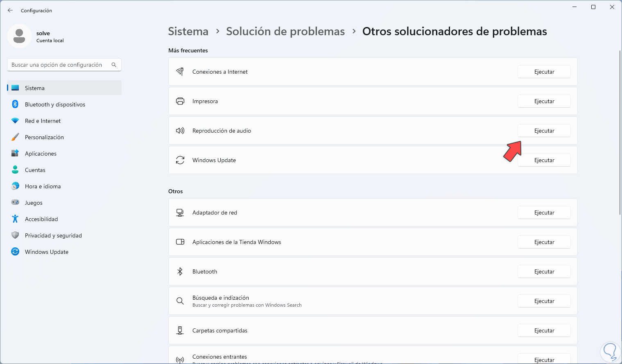
Task: Select Cuentas in the sidebar
Action: tap(35, 170)
